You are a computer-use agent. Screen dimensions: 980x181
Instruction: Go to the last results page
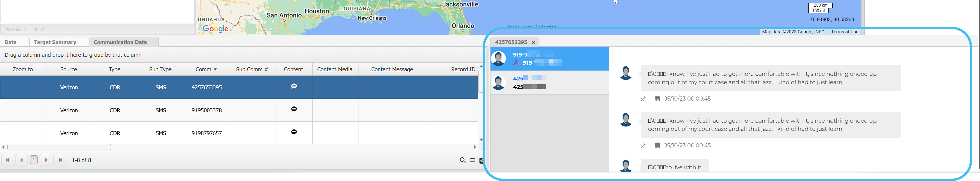tap(60, 160)
